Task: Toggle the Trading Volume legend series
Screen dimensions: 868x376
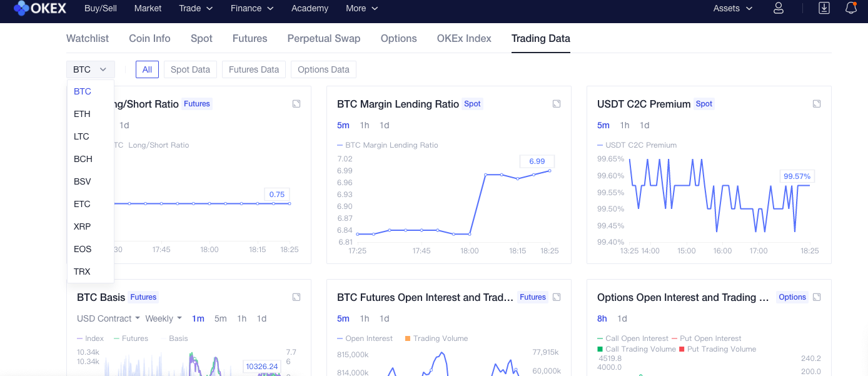Action: 436,338
